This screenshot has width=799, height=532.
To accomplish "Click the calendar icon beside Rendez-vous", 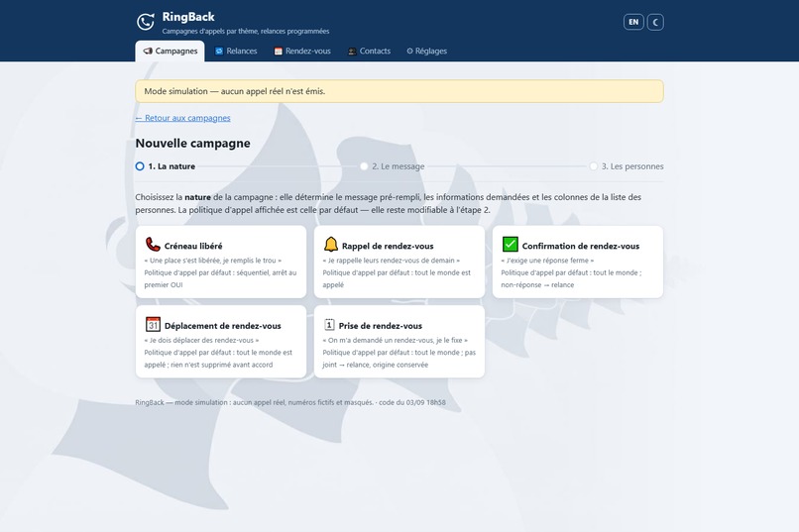I will coord(279,51).
